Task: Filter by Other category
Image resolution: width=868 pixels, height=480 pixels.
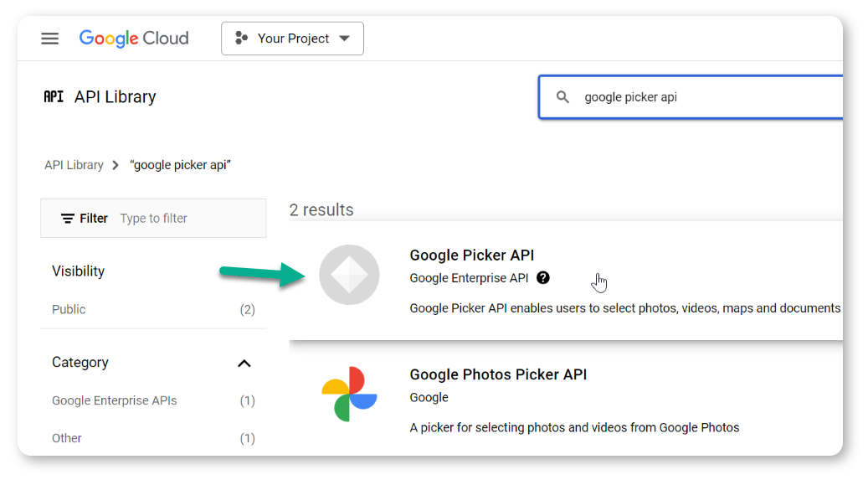Action: [67, 438]
